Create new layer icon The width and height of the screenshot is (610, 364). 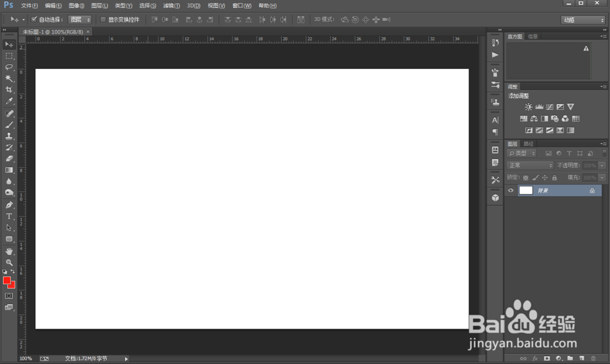[581, 358]
